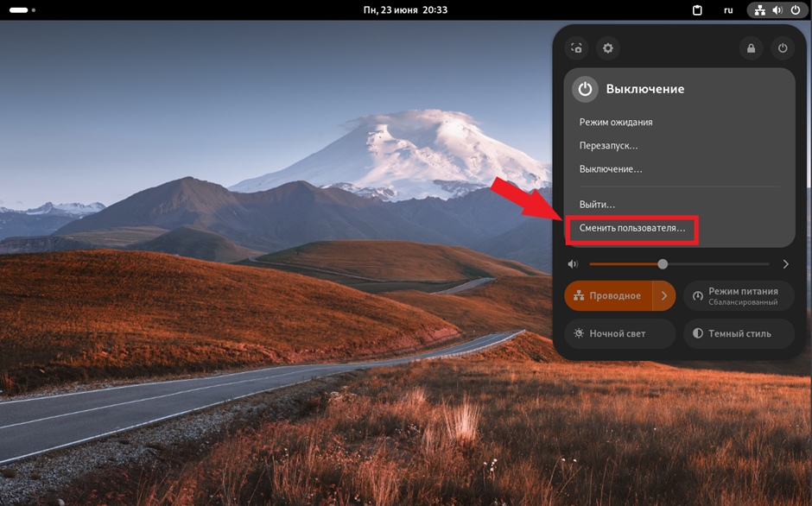This screenshot has height=506, width=812.
Task: Click the lock screen padlock icon
Action: pyautogui.click(x=751, y=48)
